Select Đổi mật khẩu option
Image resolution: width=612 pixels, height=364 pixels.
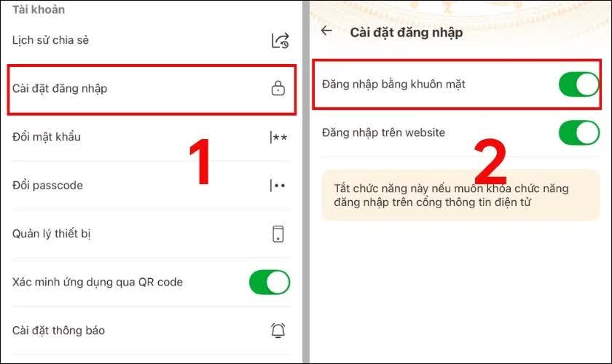click(x=152, y=138)
